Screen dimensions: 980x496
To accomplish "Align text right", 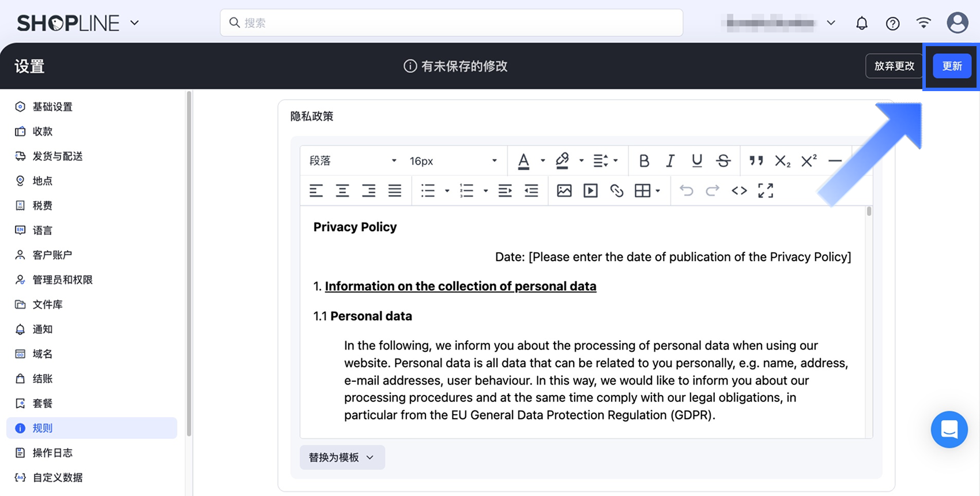I will coord(368,191).
